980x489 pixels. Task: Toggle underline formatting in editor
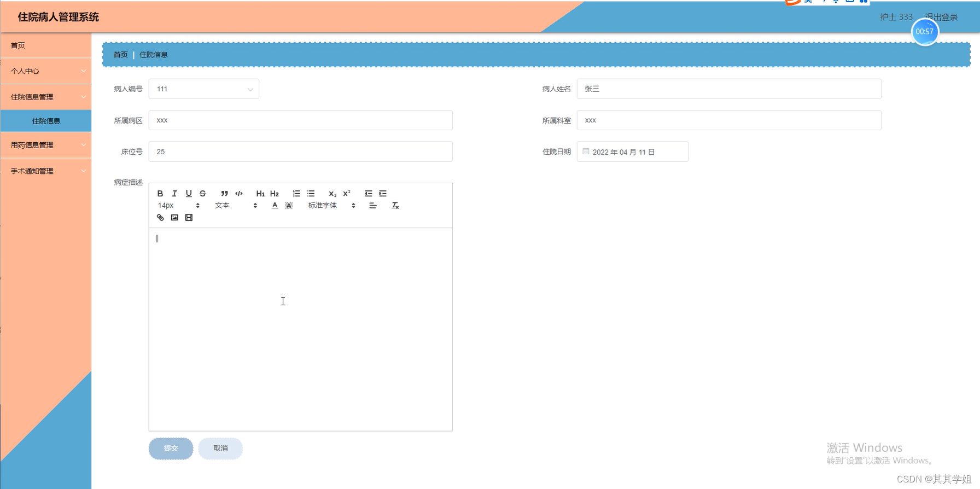pyautogui.click(x=189, y=194)
